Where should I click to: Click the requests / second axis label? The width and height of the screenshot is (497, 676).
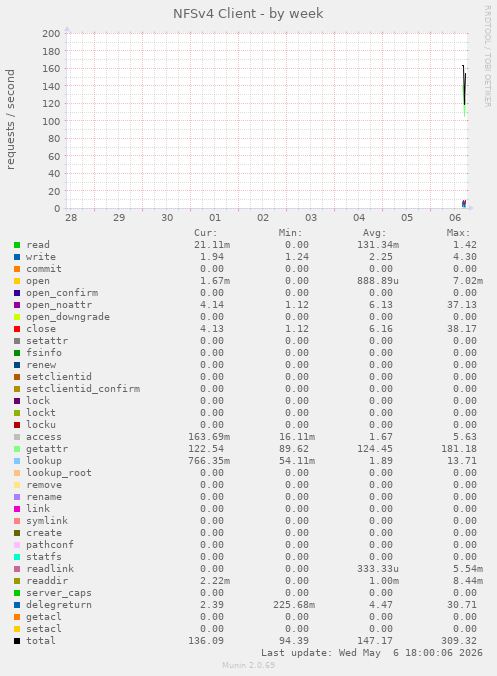(x=10, y=119)
